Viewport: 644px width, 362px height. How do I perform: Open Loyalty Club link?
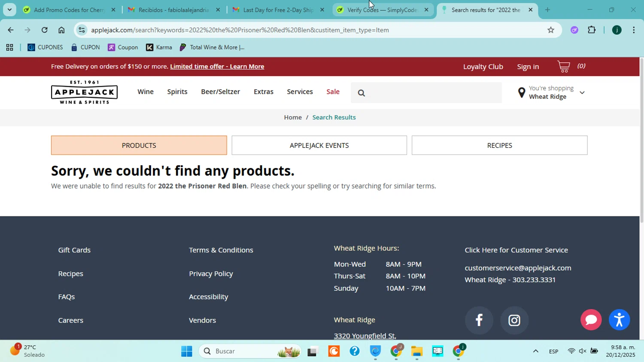click(x=483, y=67)
